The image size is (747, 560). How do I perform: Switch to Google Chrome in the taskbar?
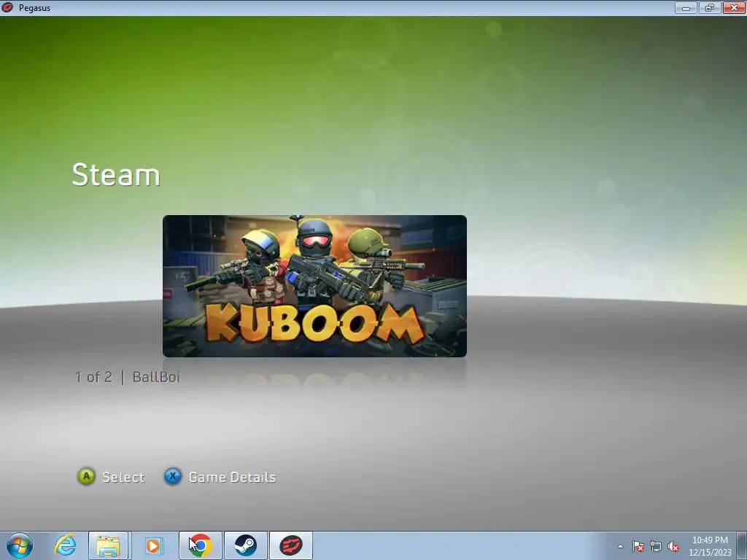point(201,545)
